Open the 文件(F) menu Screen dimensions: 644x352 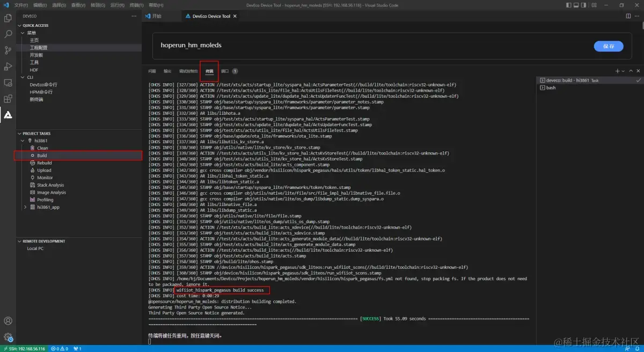tap(21, 5)
